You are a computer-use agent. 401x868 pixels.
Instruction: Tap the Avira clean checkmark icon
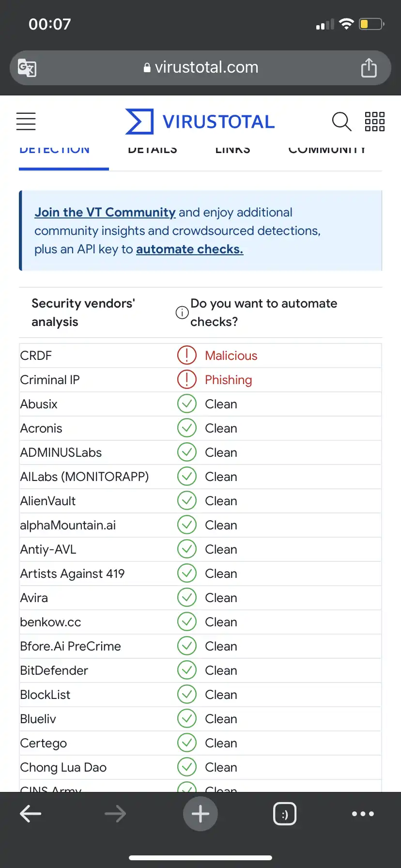click(187, 597)
